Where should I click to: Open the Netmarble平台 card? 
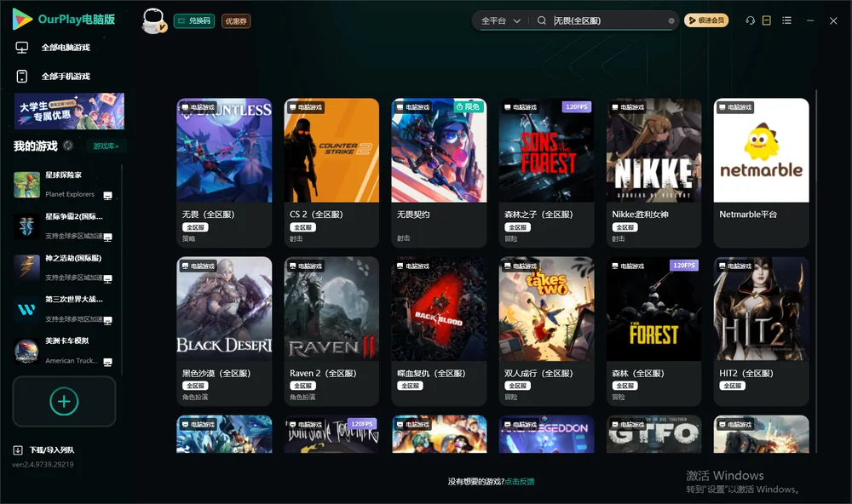(x=761, y=173)
